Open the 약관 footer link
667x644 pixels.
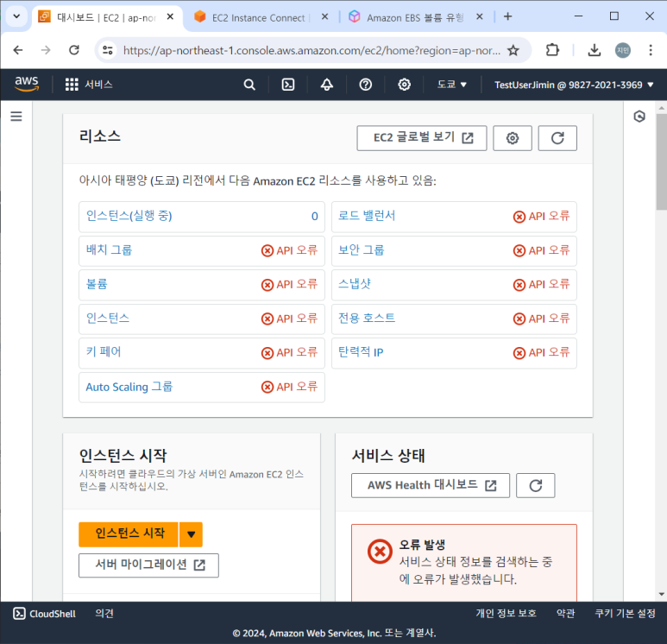pos(565,613)
